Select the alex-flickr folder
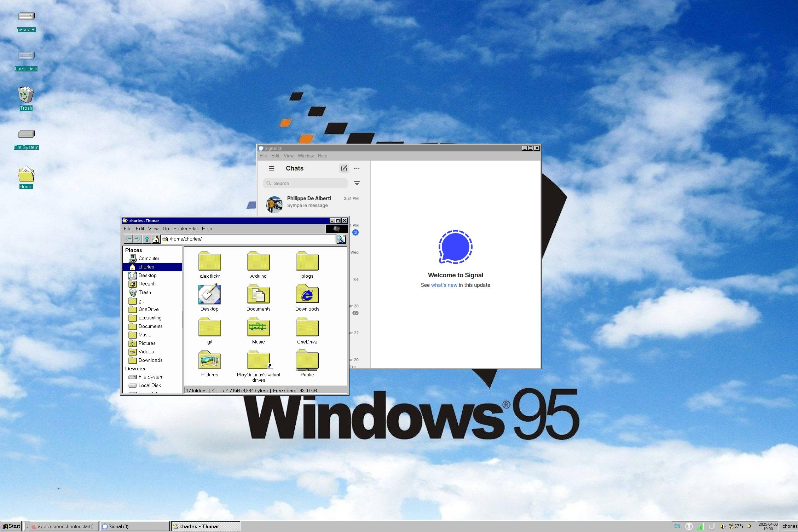 point(210,265)
